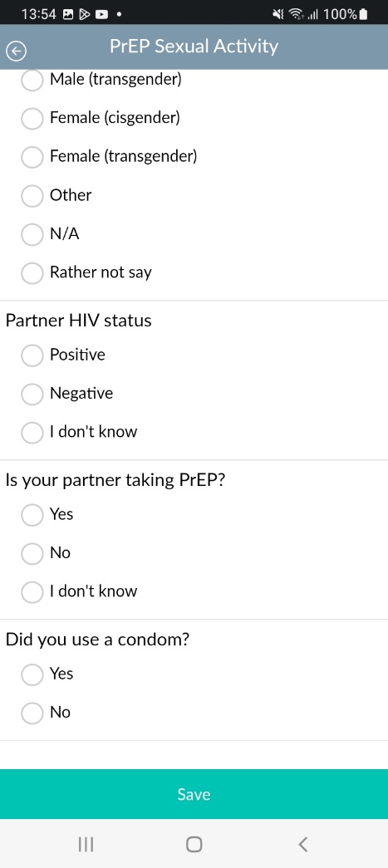Mark partner HIV status as Negative

(x=32, y=394)
